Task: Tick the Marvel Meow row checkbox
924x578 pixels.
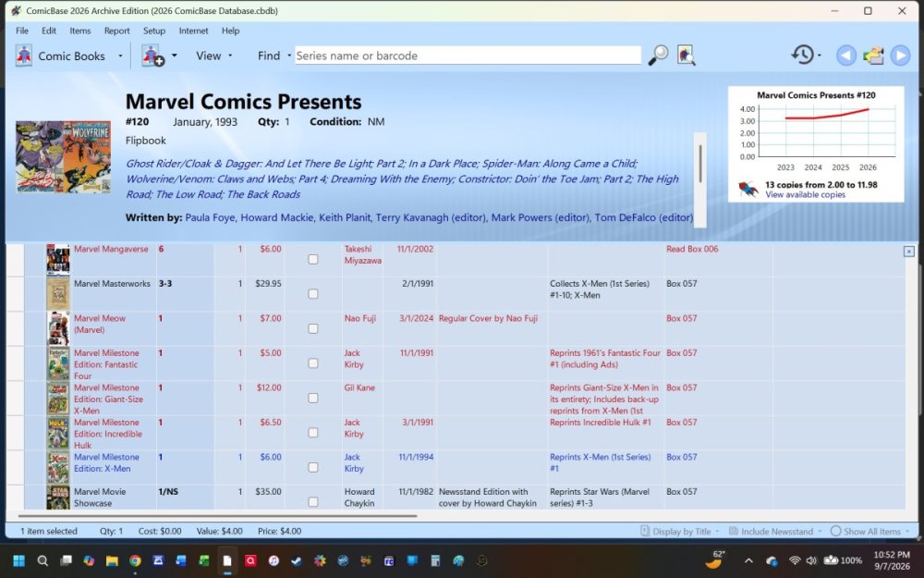Action: 313,328
